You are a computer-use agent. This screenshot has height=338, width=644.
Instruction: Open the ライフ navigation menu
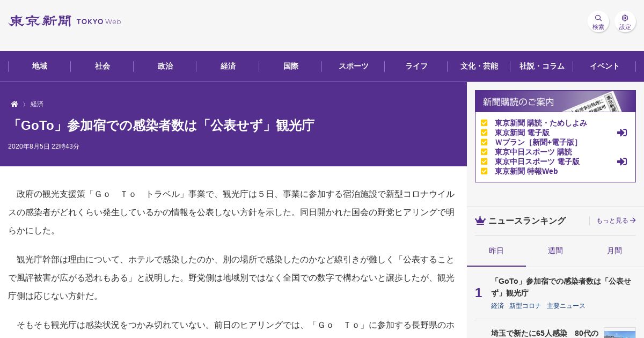coord(416,66)
